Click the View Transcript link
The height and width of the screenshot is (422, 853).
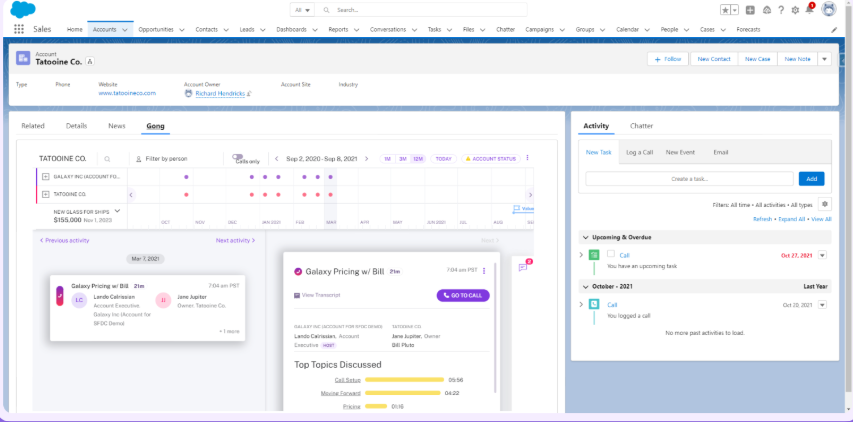click(317, 295)
